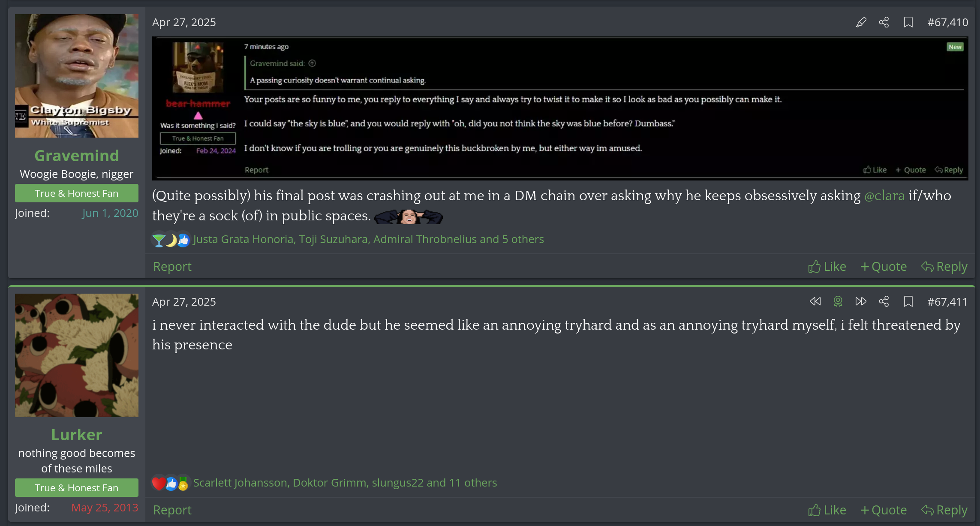Click the award ribbon icon on post #67,411
The width and height of the screenshot is (980, 526).
[x=838, y=302]
